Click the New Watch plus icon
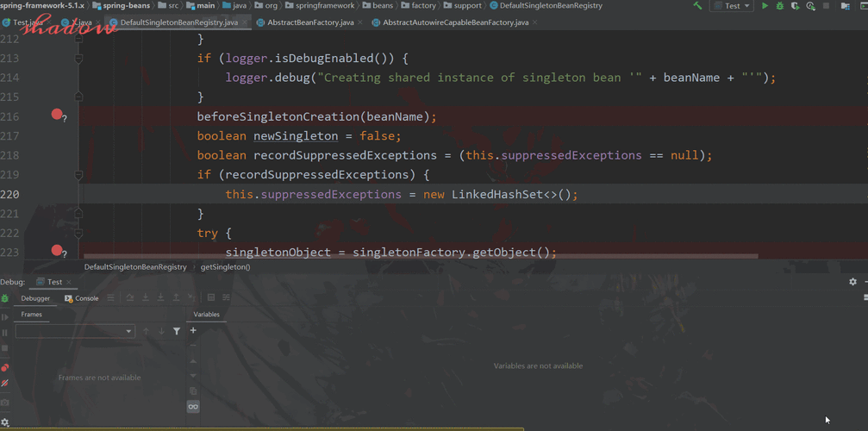 tap(193, 330)
